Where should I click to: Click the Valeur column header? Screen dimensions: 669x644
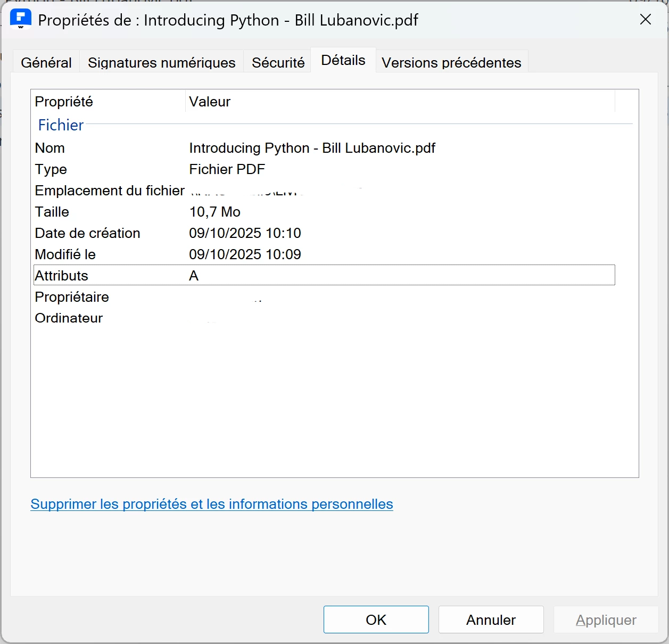(x=400, y=102)
